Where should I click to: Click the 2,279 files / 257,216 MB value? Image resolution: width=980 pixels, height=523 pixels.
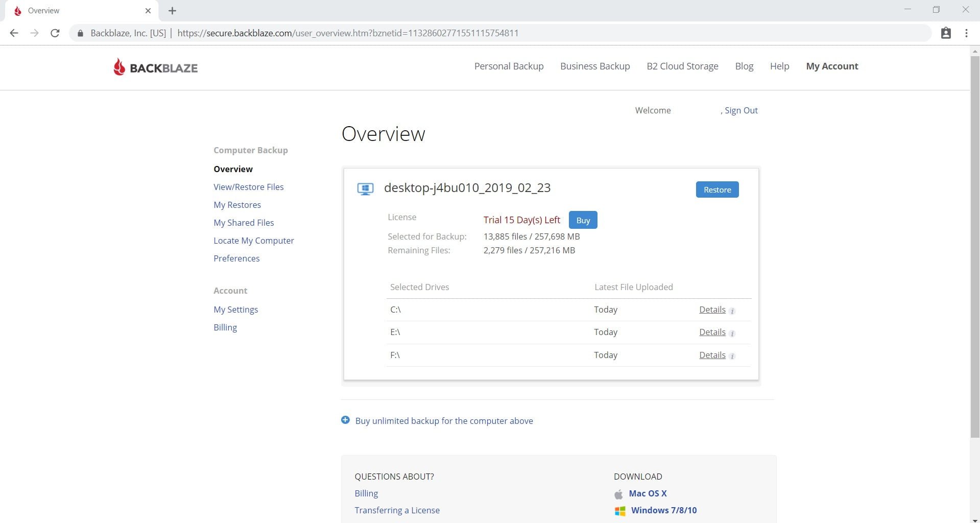529,250
